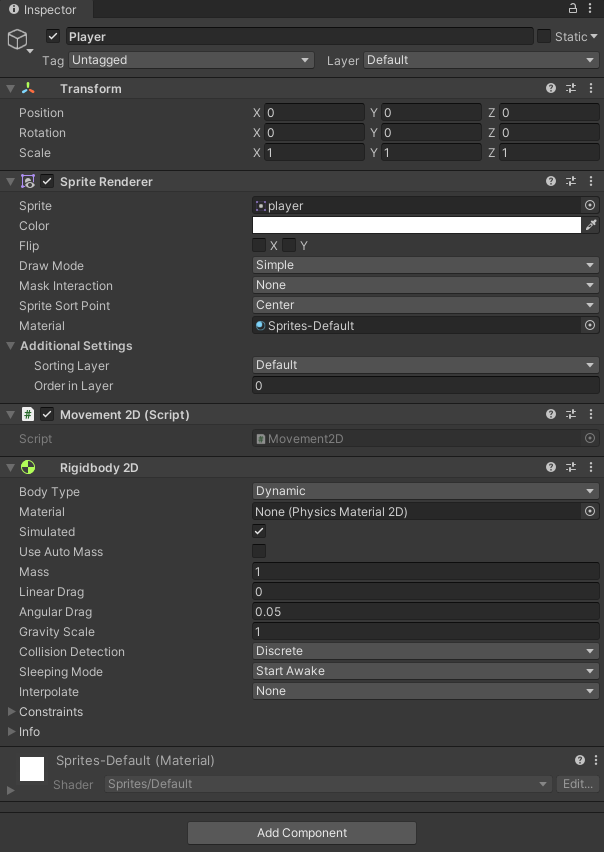This screenshot has height=852, width=604.
Task: Open the Rigidbody 2D more options menu
Action: pos(591,467)
